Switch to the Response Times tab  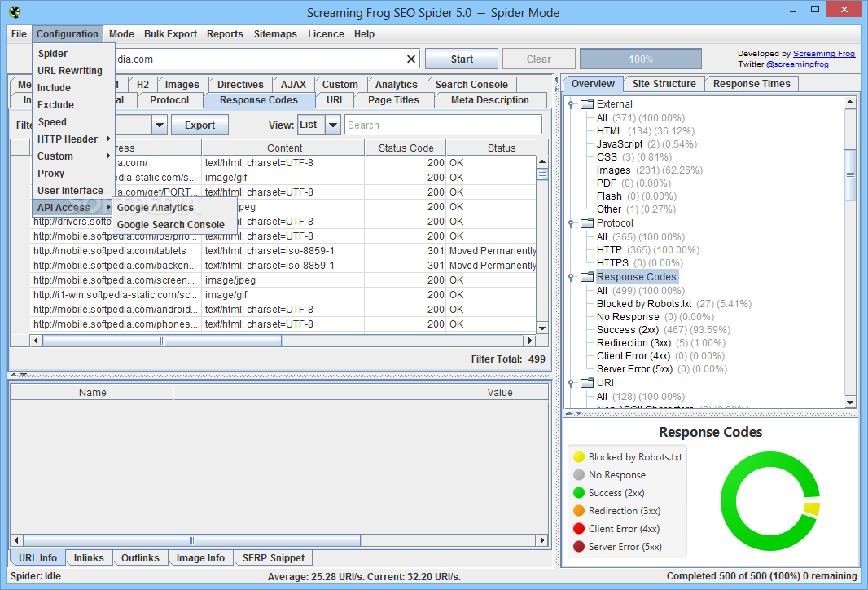point(752,84)
